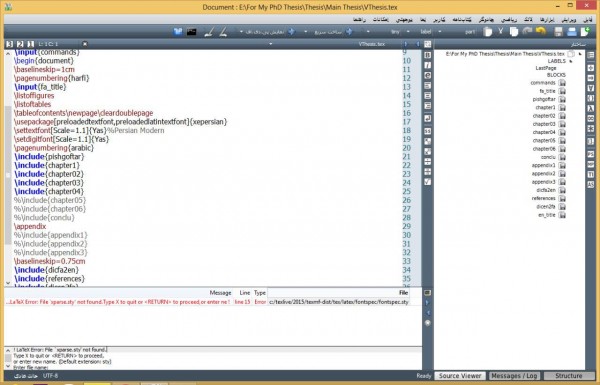Toggle bookmark 1 in the editor bar
The height and width of the screenshot is (385, 600).
[31, 44]
